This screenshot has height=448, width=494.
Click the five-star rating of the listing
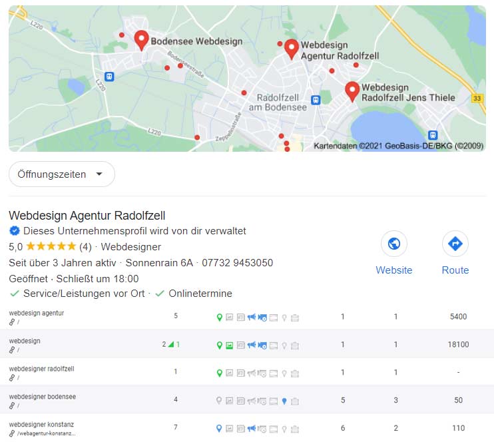[x=51, y=246]
